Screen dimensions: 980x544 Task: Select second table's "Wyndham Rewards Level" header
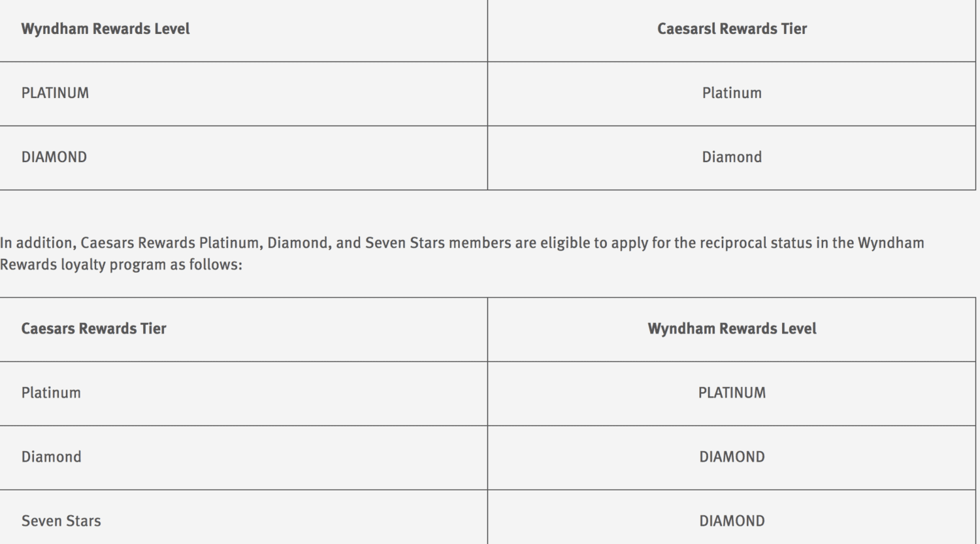pyautogui.click(x=732, y=328)
